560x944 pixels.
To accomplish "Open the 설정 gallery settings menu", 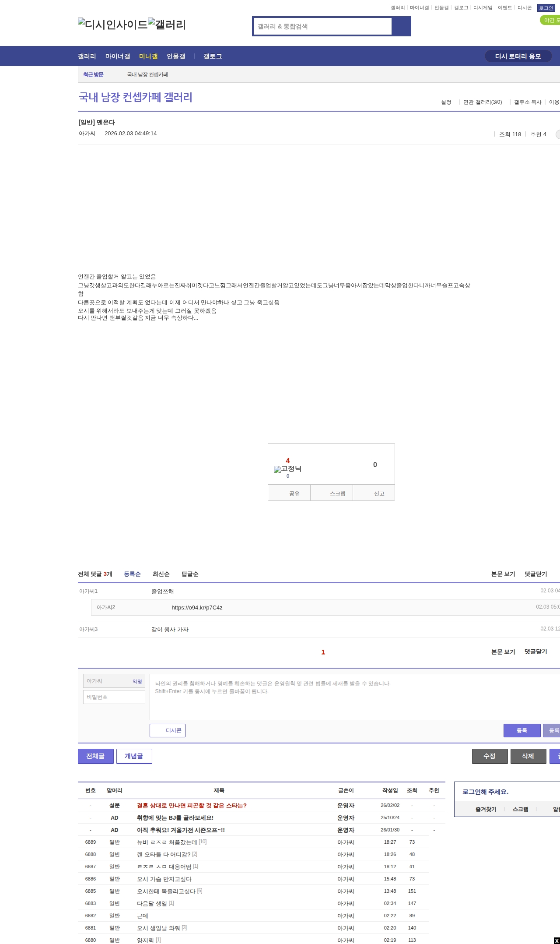I will 446,102.
